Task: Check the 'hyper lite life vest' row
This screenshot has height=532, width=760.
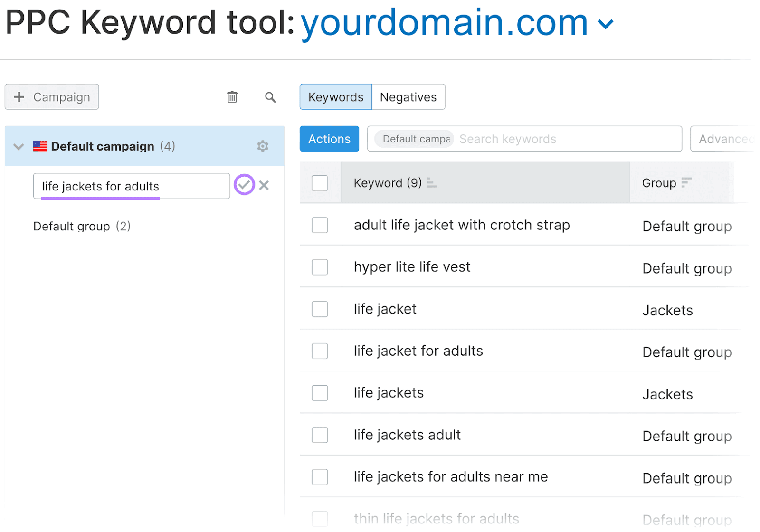Action: click(x=320, y=267)
